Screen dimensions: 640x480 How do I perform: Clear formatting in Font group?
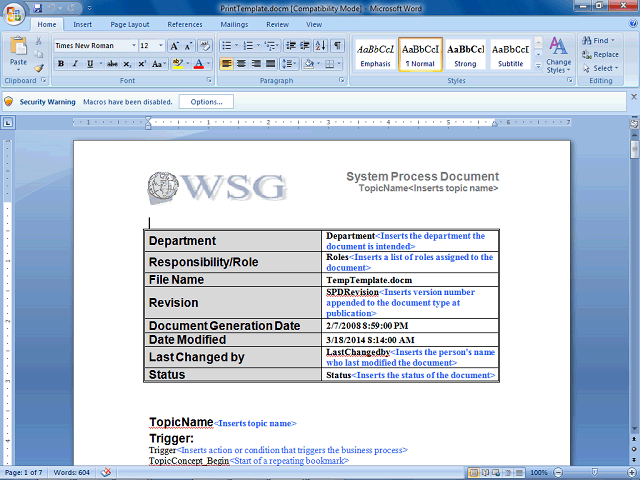(x=205, y=46)
